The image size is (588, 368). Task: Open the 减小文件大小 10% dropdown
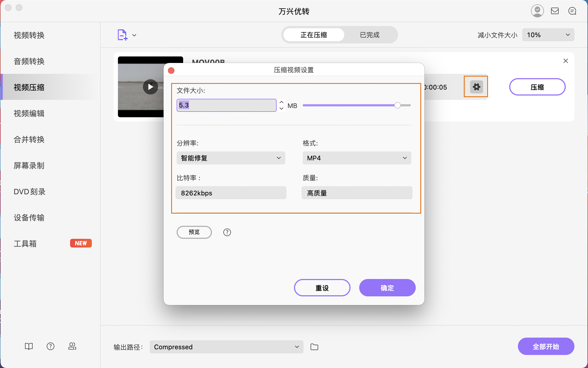548,35
